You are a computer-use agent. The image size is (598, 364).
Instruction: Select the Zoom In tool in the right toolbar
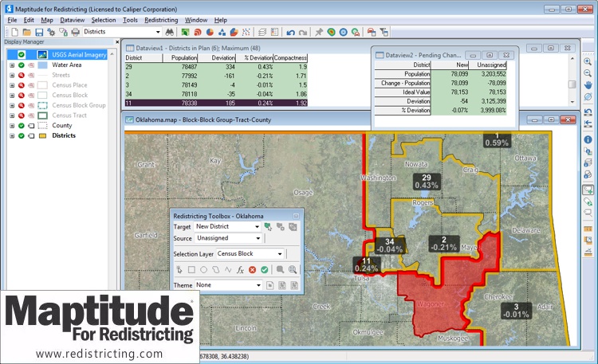click(588, 61)
